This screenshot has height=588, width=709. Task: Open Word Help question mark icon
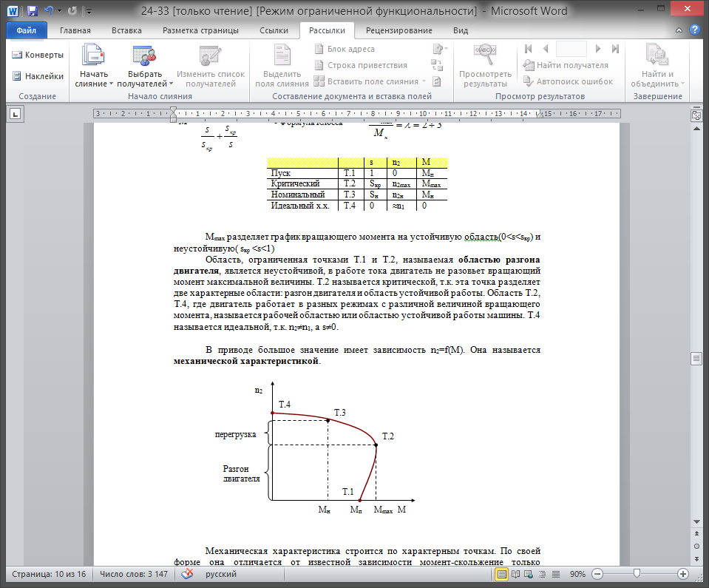694,30
